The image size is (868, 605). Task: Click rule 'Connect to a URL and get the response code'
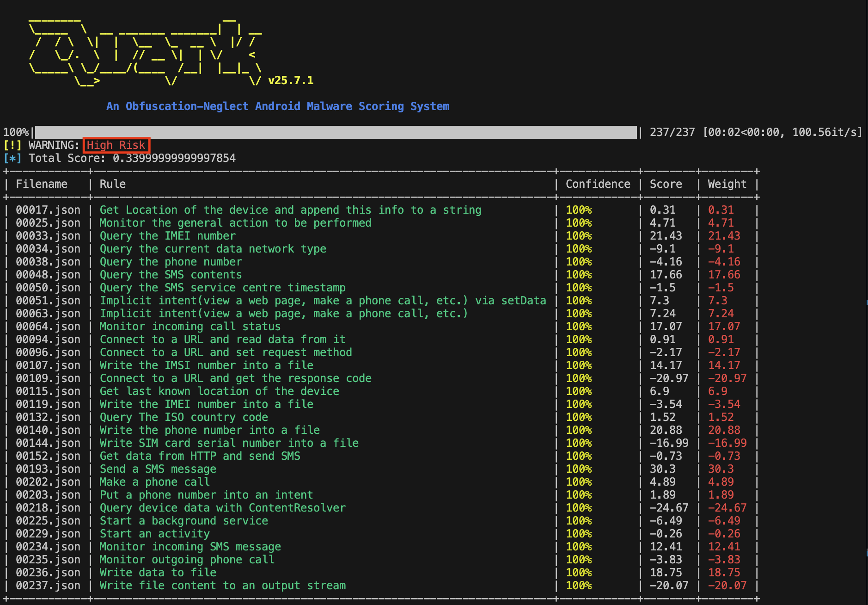point(236,378)
